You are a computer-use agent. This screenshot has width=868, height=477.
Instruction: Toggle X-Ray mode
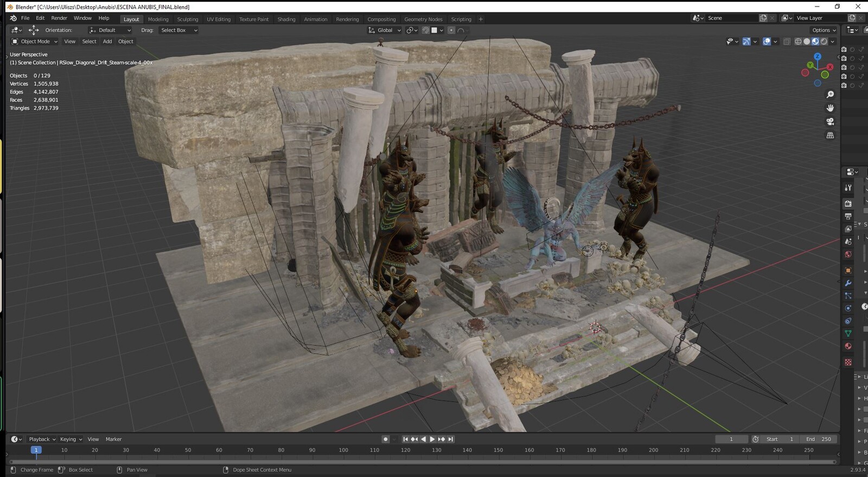(787, 41)
